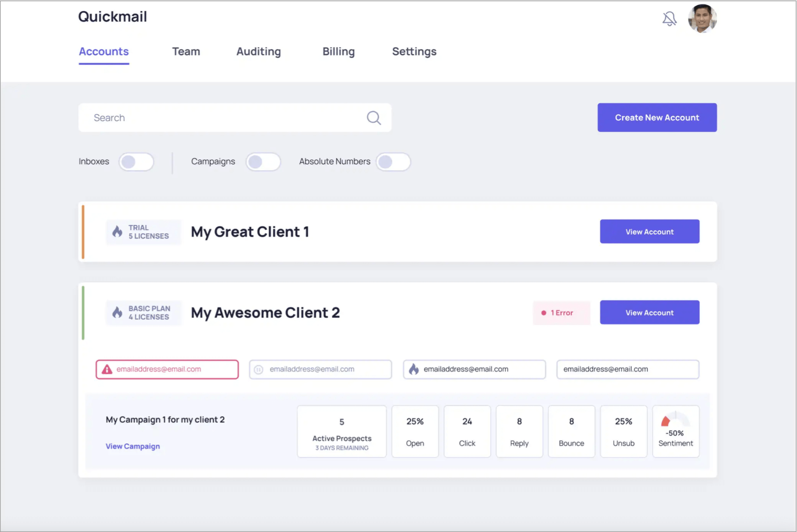Viewport: 797px width, 532px height.
Task: Switch to the Team tab
Action: tap(186, 51)
